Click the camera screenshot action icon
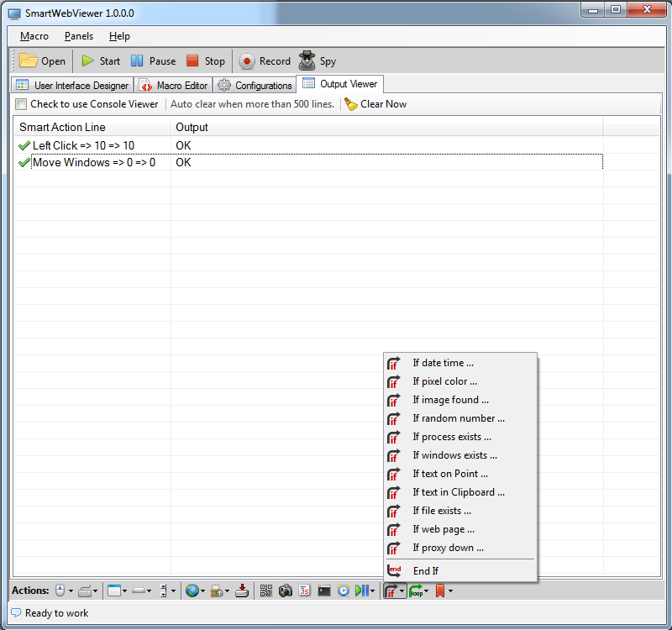672x630 pixels. click(286, 591)
